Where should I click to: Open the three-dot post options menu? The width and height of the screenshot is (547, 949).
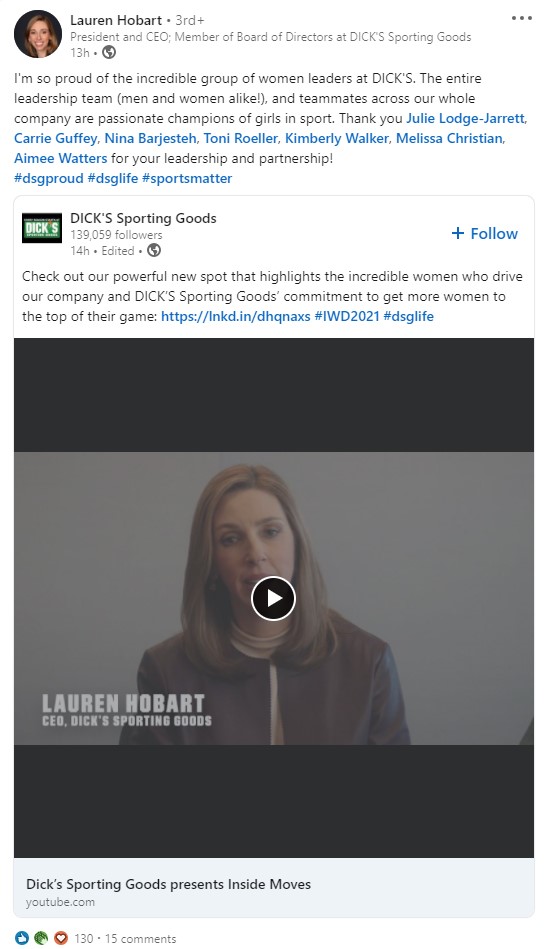(522, 18)
